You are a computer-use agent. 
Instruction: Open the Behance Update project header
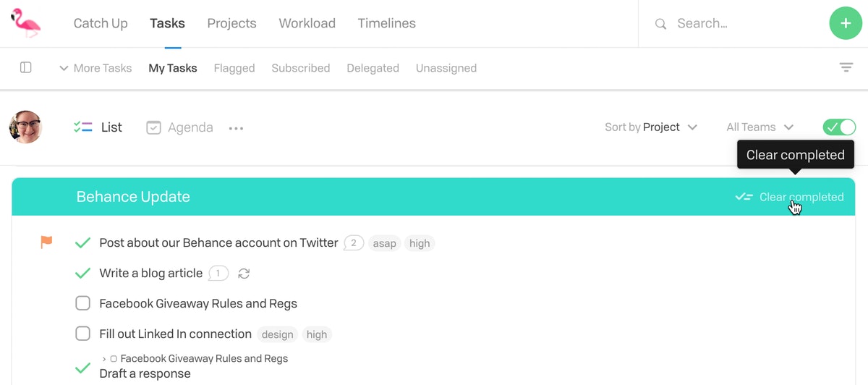pyautogui.click(x=133, y=197)
